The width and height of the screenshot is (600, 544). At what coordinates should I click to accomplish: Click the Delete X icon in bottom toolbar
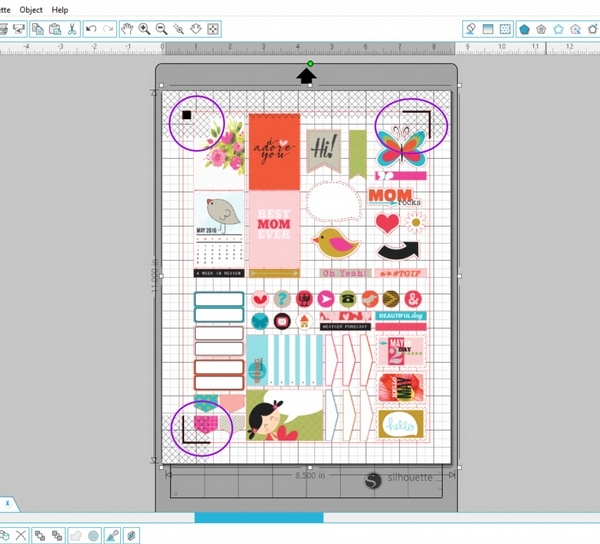pyautogui.click(x=21, y=535)
